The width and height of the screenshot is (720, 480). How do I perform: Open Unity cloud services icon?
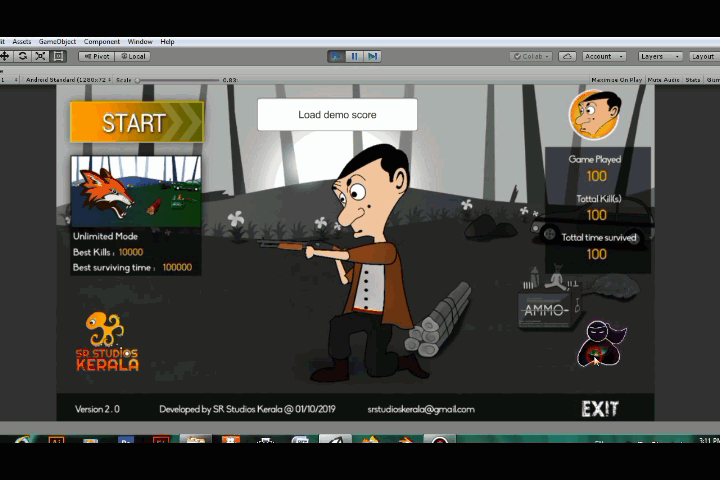[x=568, y=56]
